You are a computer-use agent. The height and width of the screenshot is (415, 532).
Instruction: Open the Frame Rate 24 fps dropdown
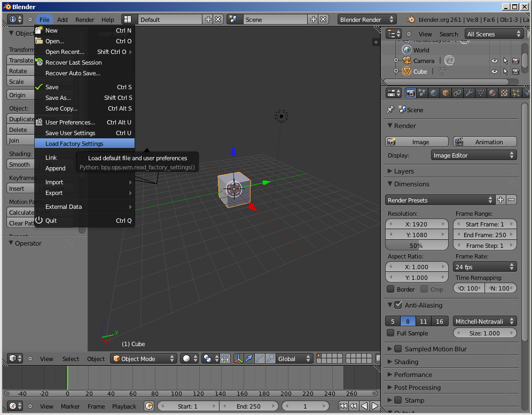485,267
